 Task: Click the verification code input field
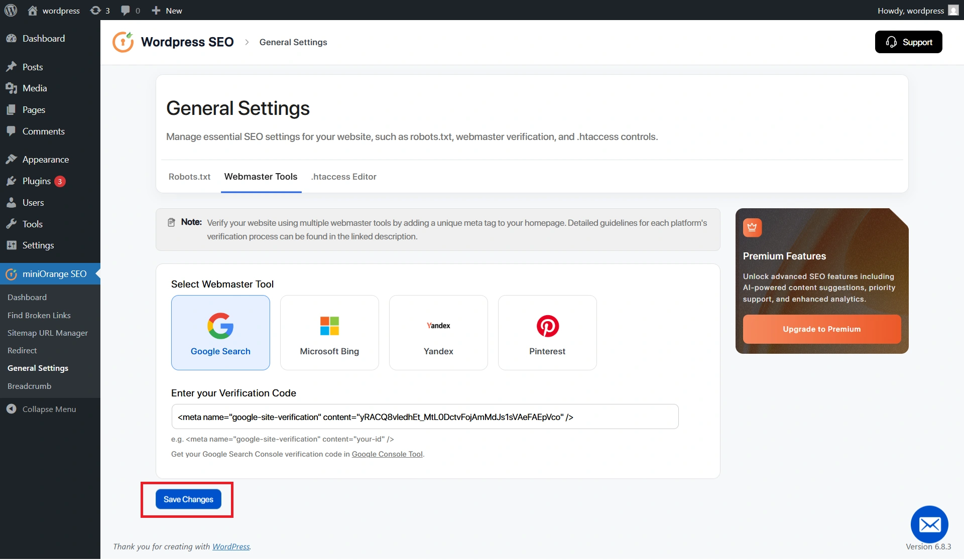425,416
